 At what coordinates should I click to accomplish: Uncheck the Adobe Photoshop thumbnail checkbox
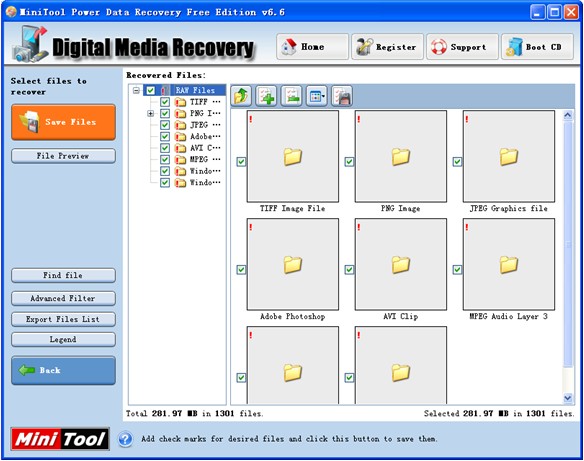(241, 270)
